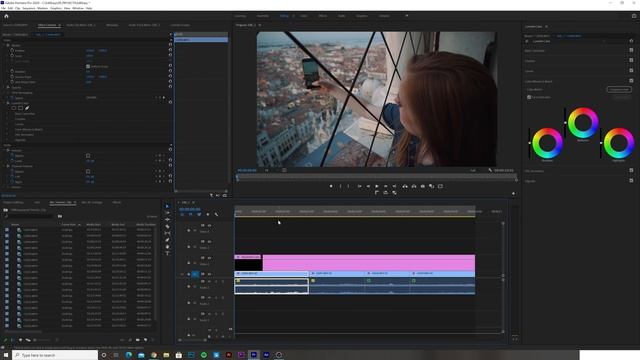The width and height of the screenshot is (640, 360).
Task: Click Mark In in the Program monitor
Action: tap(340, 186)
